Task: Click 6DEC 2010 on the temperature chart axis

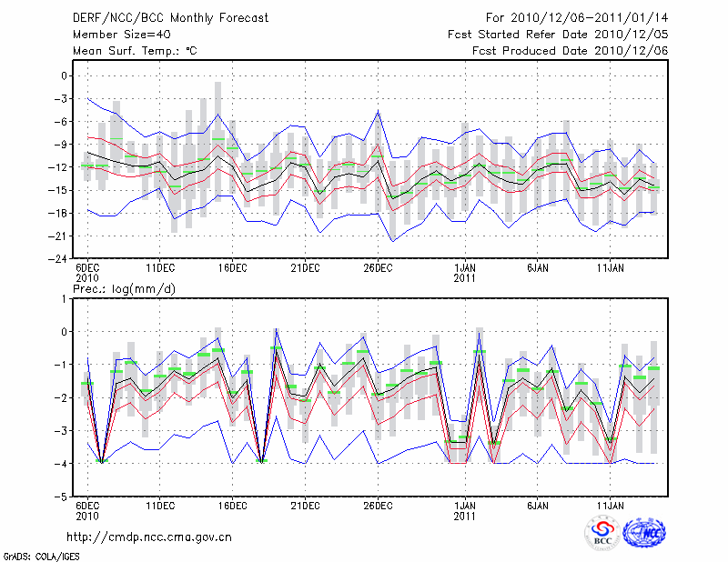Action: point(87,273)
